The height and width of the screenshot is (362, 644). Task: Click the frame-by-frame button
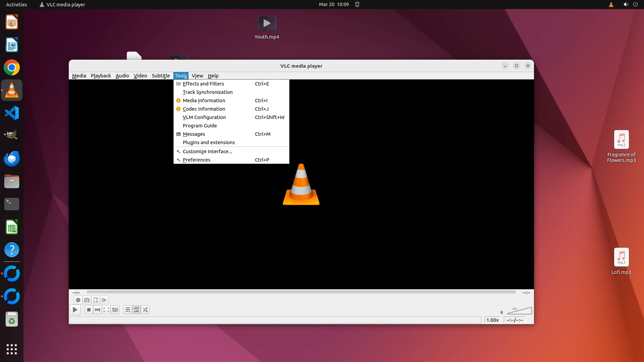[x=104, y=300]
